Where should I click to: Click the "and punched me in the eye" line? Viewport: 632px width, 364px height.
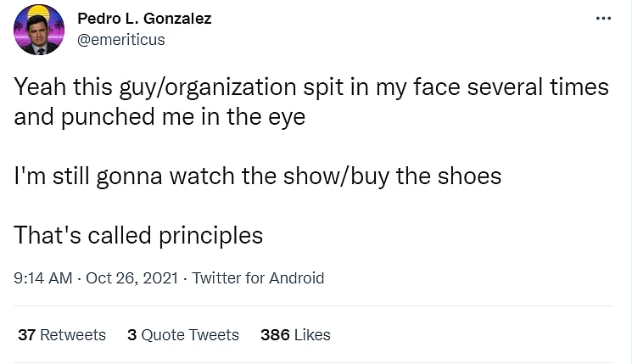click(x=159, y=117)
